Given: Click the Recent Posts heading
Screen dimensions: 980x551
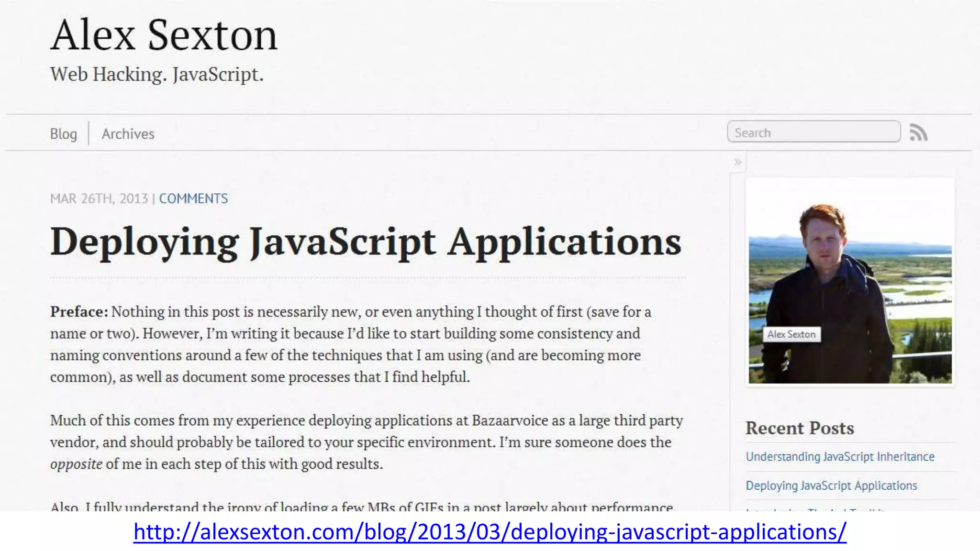Looking at the screenshot, I should (800, 428).
